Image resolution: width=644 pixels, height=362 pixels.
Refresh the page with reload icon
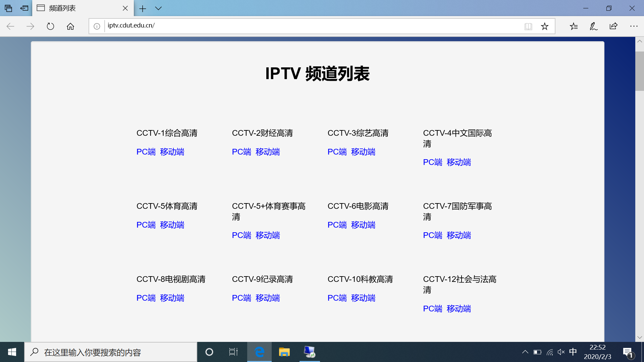[x=50, y=26]
